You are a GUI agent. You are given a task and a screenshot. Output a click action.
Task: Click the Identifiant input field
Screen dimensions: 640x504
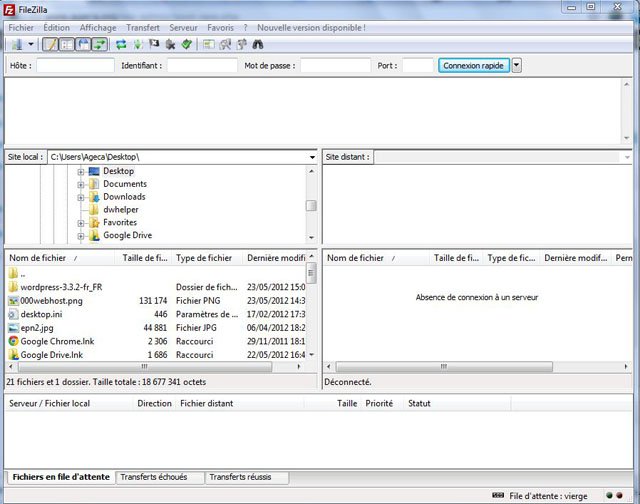[x=202, y=65]
